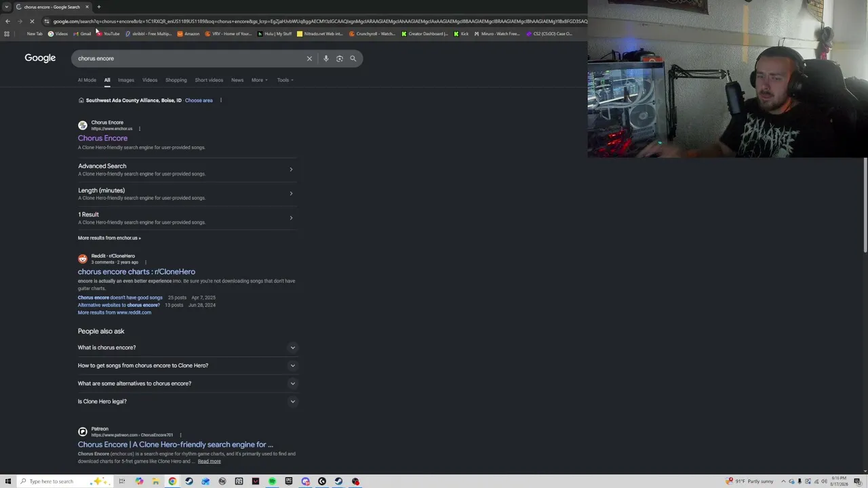Select the All results tab
Image resolution: width=868 pixels, height=488 pixels.
(107, 80)
